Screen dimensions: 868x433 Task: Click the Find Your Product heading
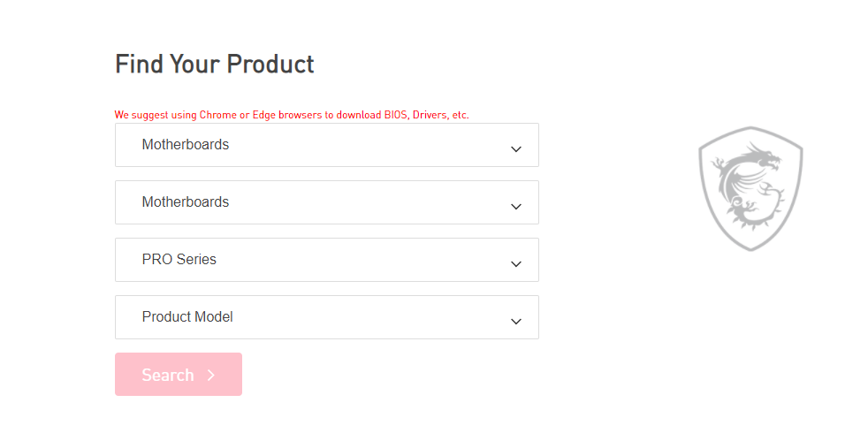[214, 65]
